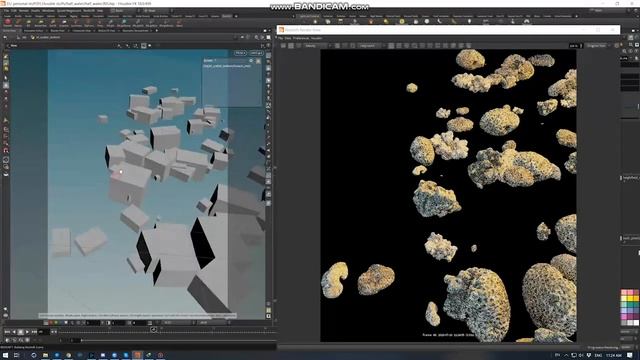Click the Distant Light shelf tool
Screen dimensions: 640x360
[386, 22]
